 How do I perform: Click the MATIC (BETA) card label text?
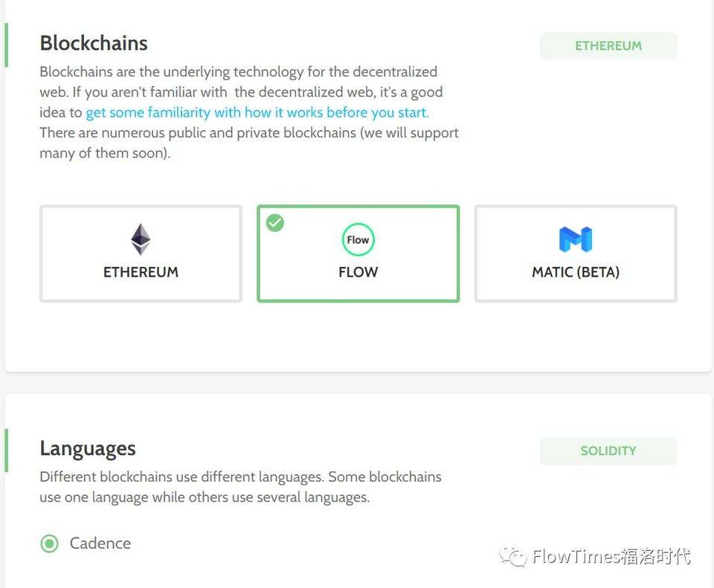(x=574, y=272)
